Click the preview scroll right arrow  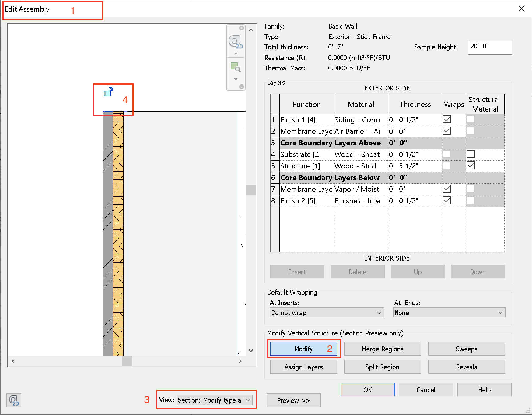pyautogui.click(x=240, y=361)
